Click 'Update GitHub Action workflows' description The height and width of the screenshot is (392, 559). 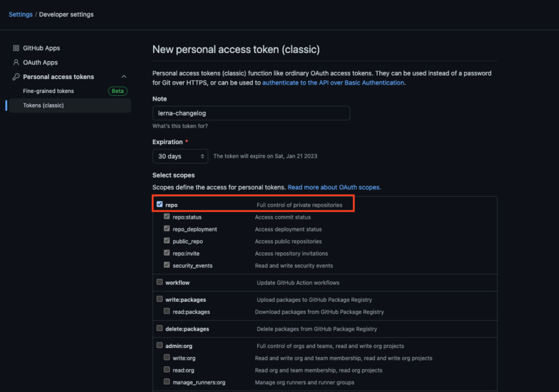[x=298, y=282]
